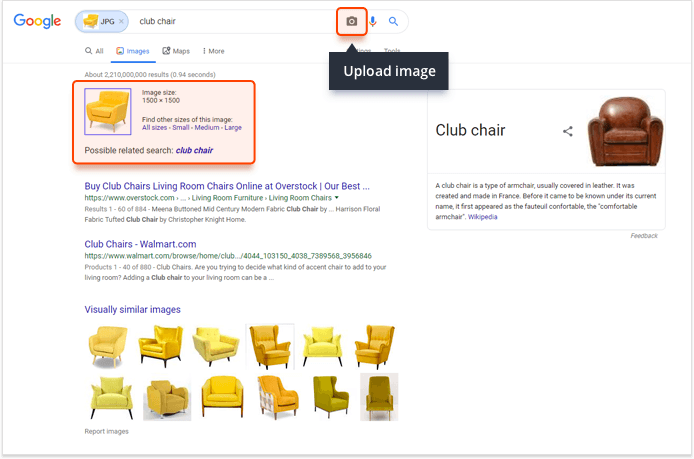
Task: Expand the Overstock URL dropdown arrow
Action: [337, 198]
